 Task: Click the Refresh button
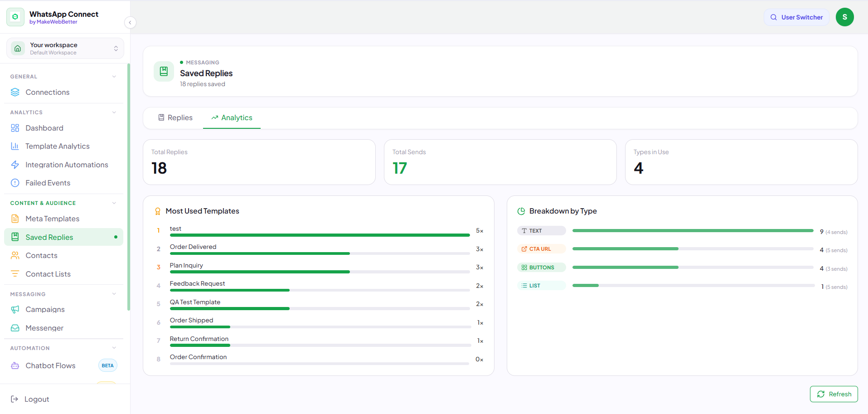[x=834, y=394]
